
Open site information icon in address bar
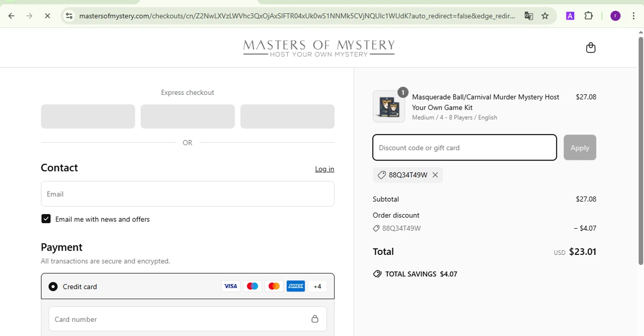tap(69, 16)
